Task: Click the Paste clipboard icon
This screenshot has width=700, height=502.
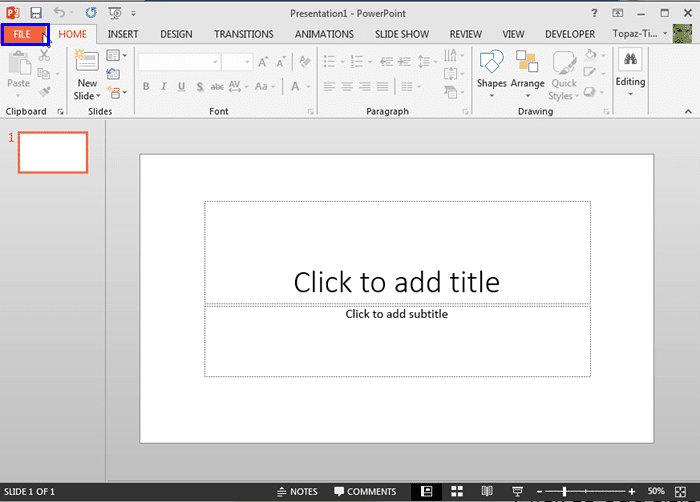Action: tap(19, 63)
